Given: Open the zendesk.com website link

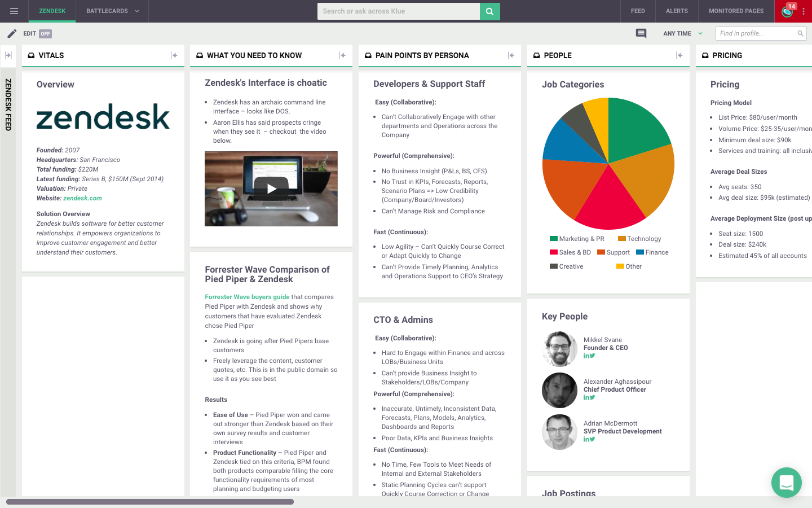Looking at the screenshot, I should (82, 198).
